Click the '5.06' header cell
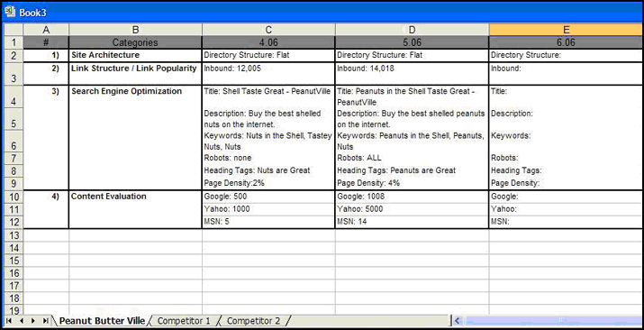 point(412,42)
